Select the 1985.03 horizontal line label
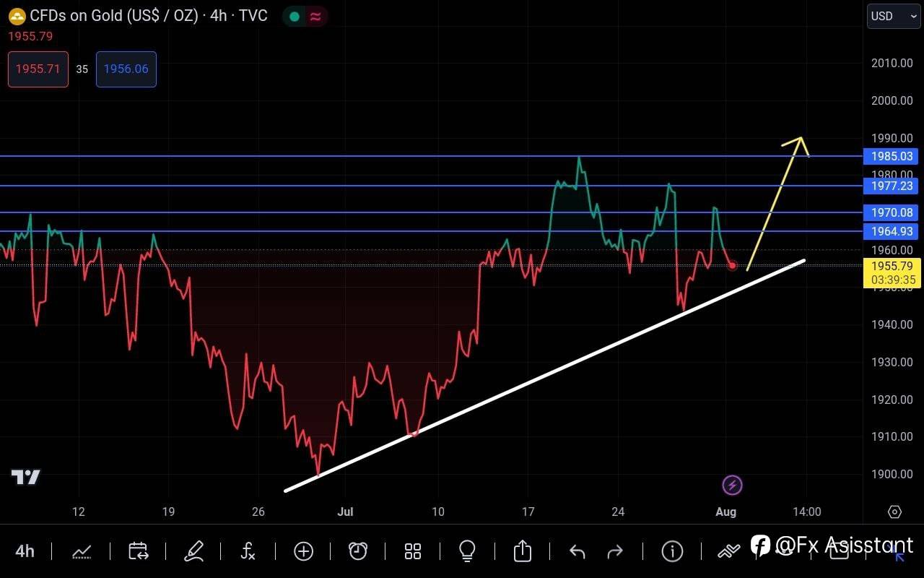This screenshot has height=578, width=924. (x=891, y=156)
